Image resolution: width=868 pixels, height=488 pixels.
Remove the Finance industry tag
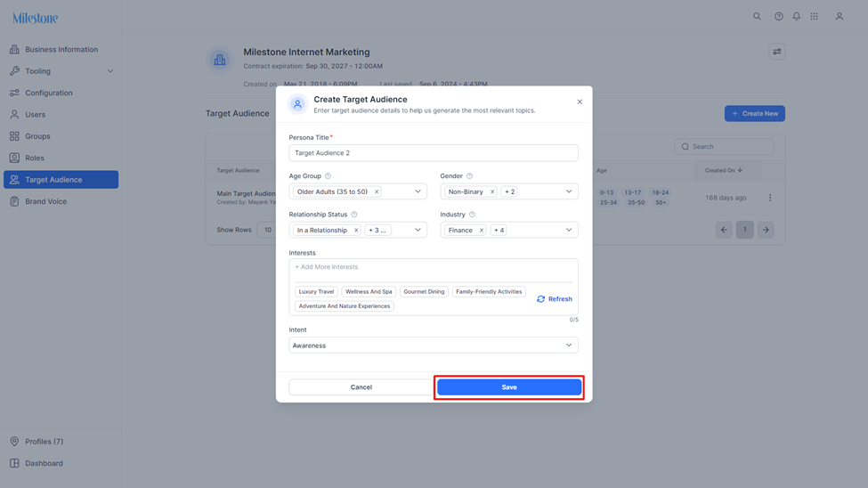tap(482, 231)
